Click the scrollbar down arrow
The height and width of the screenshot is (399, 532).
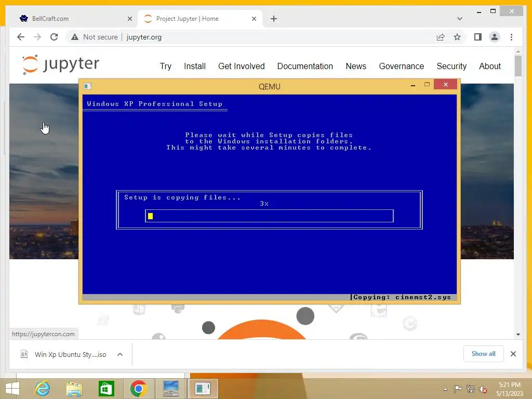[518, 334]
